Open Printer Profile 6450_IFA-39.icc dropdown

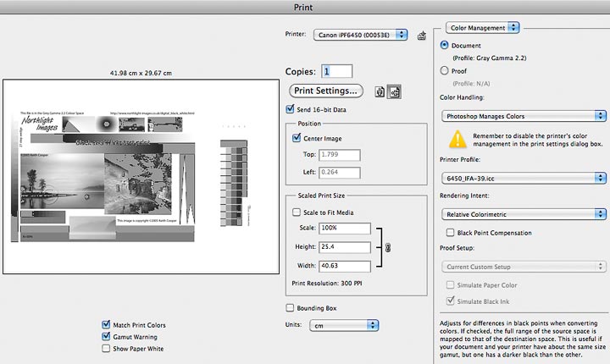524,178
